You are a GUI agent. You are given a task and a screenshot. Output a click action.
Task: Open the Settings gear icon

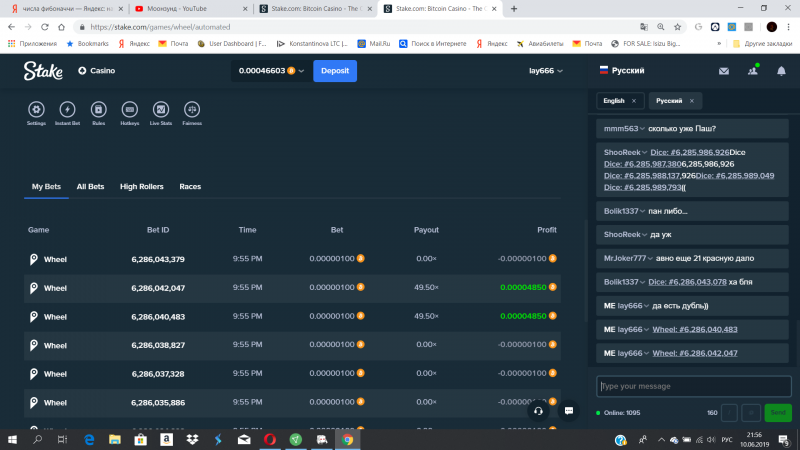(x=36, y=110)
